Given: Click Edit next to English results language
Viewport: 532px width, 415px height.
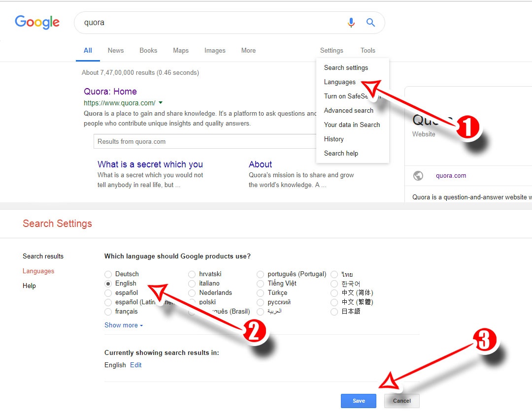Looking at the screenshot, I should point(136,365).
